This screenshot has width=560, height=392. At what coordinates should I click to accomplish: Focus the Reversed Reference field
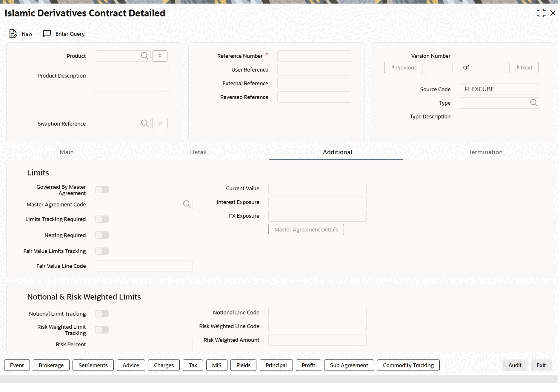tap(314, 97)
